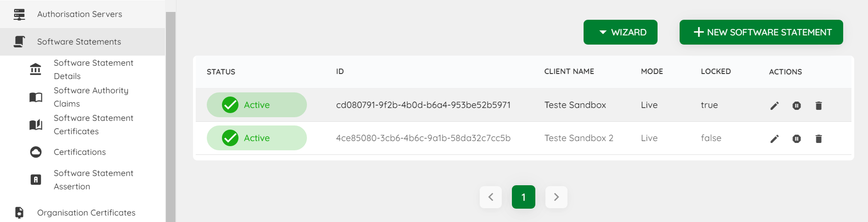Click the pause icon for Teste Sandbox
The width and height of the screenshot is (868, 222).
796,106
